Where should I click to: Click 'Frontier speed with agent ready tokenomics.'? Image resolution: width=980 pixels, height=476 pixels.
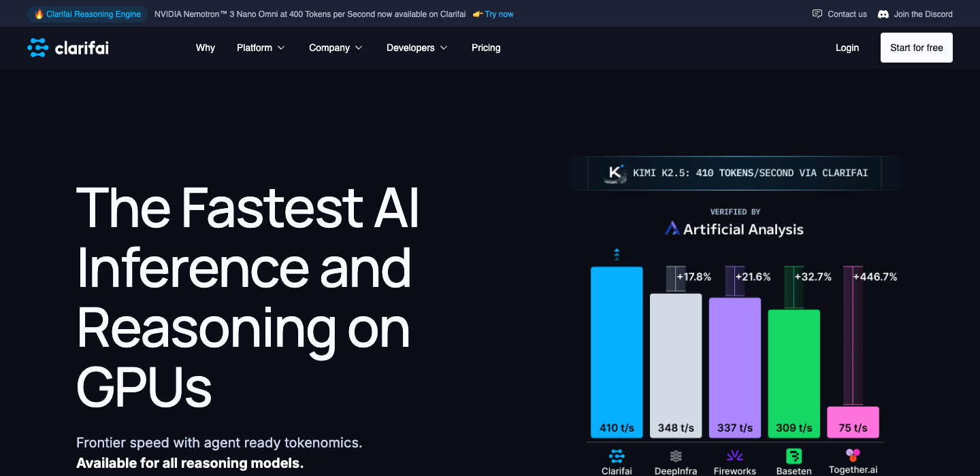pyautogui.click(x=219, y=443)
